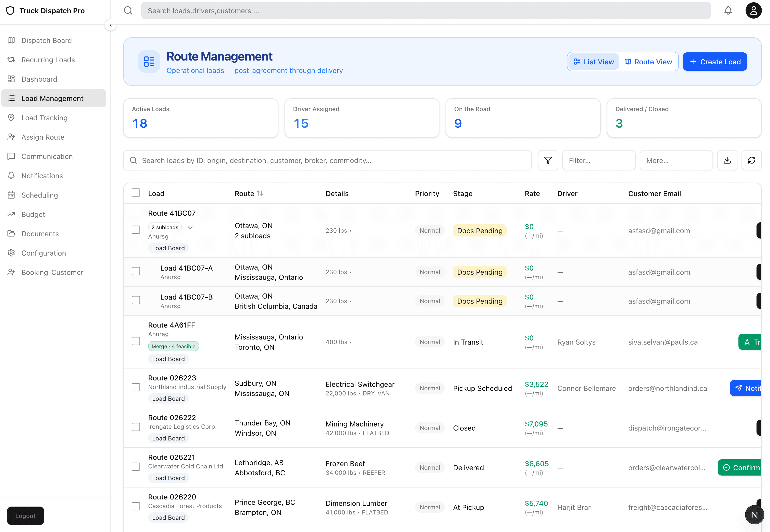
Task: Open the Filter... dropdown
Action: coord(598,160)
